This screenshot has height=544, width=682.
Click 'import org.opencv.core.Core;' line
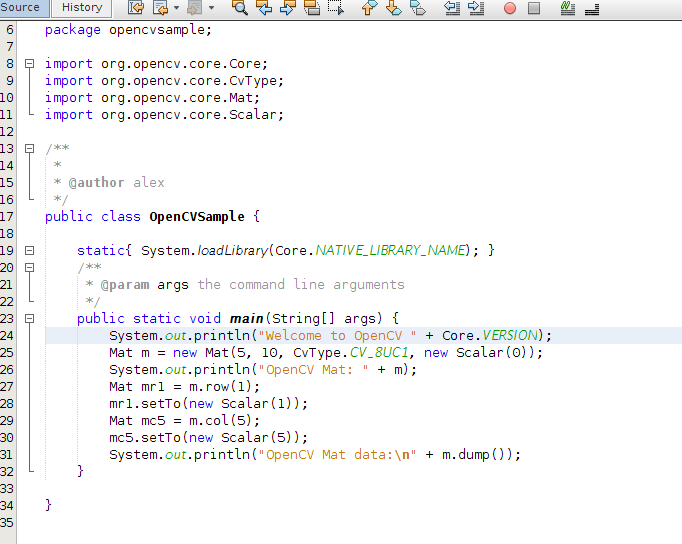[157, 63]
